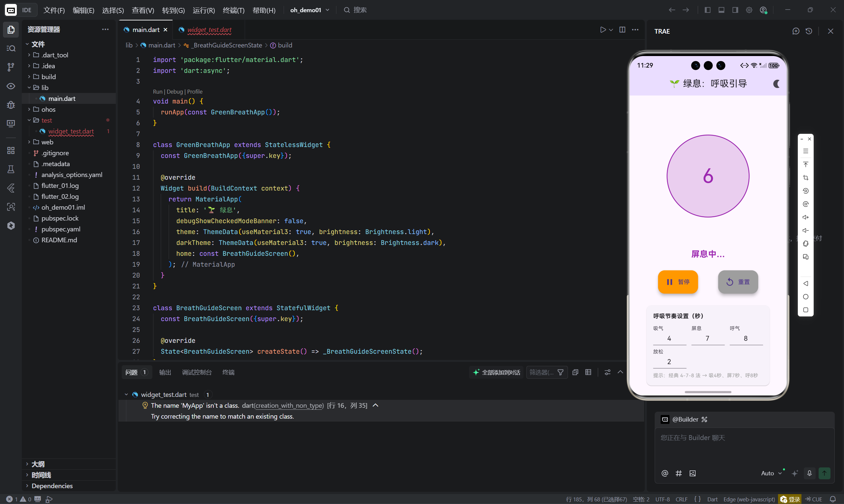Click the 全部添加到对话 button
Image resolution: width=844 pixels, height=504 pixels.
pyautogui.click(x=497, y=372)
